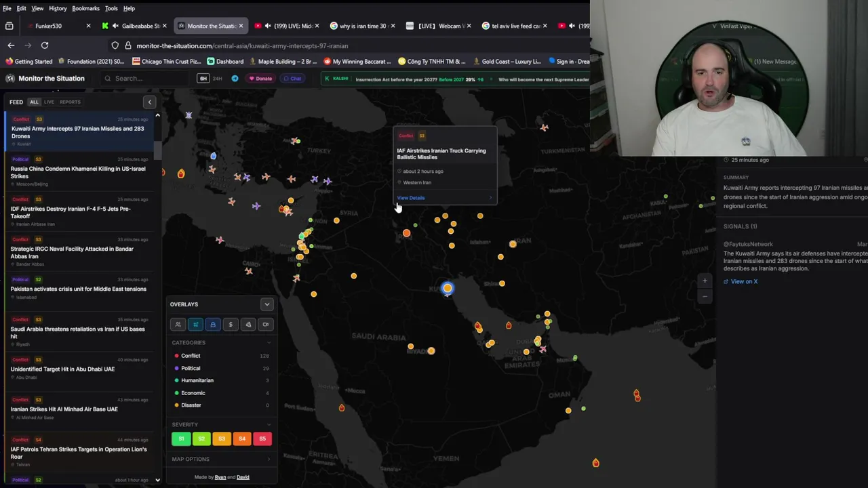Toggle the S2 severity filter
Viewport: 868px width, 488px height.
tap(201, 439)
